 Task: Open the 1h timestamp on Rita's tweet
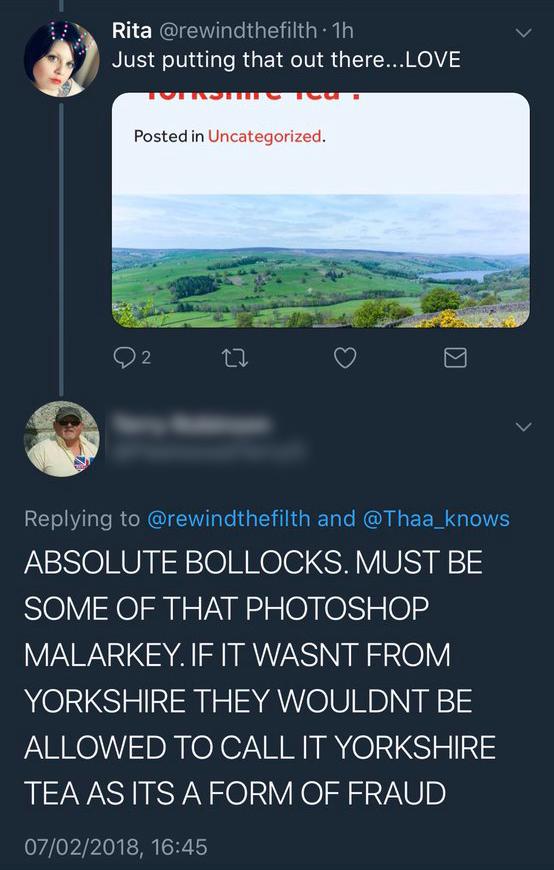(342, 31)
